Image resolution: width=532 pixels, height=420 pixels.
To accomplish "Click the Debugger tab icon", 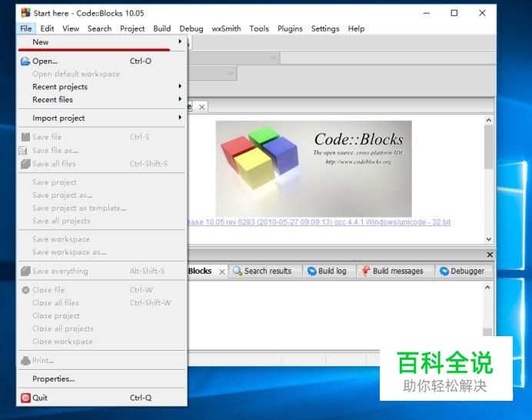I will click(x=444, y=271).
